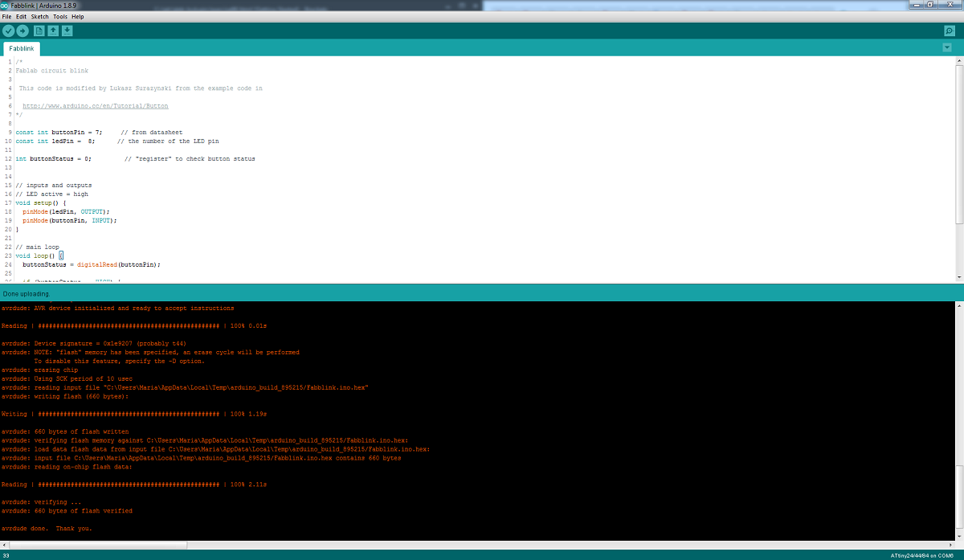Viewport: 964px width, 560px height.
Task: Click console line 'To disable this feature, specify the -D option.'
Action: click(119, 361)
